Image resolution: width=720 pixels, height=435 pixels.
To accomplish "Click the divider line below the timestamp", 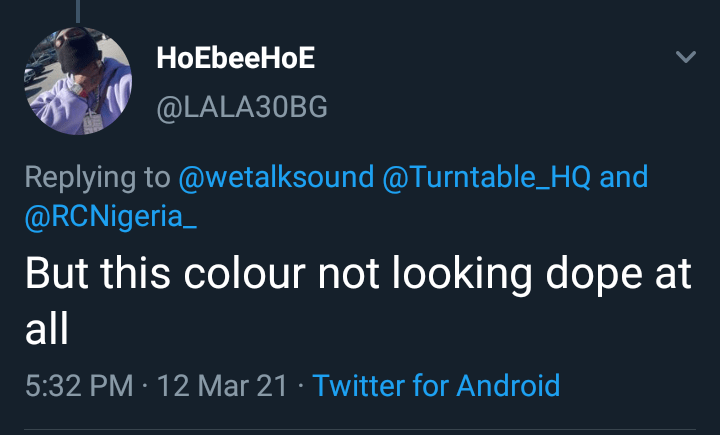I will [360, 431].
